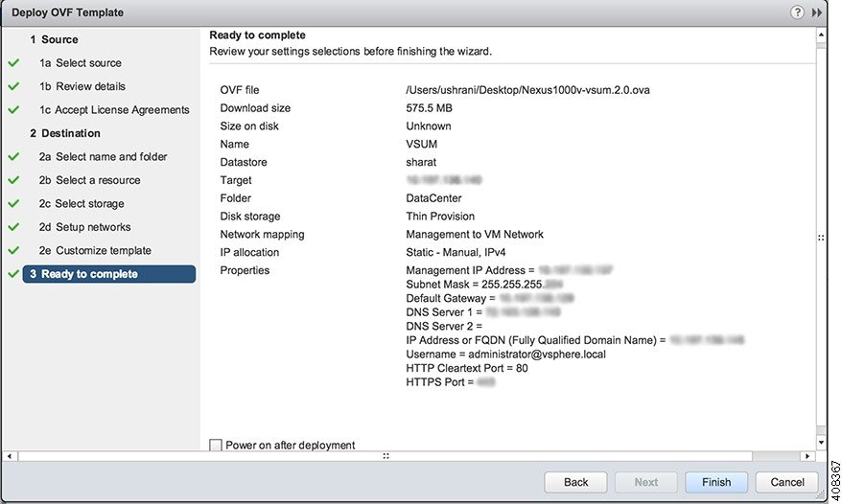
Task: Click the Username administrator@vsphere.local line
Action: click(x=505, y=355)
